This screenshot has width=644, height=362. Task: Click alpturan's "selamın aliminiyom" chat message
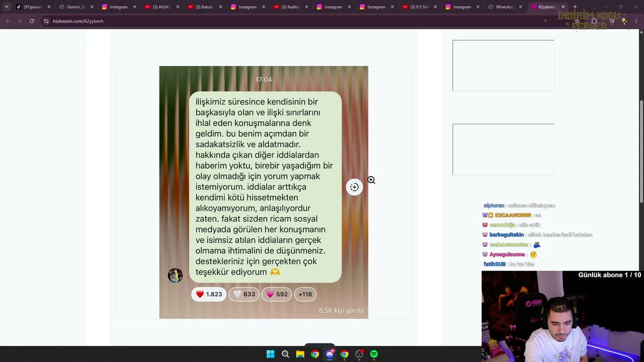pos(519,206)
